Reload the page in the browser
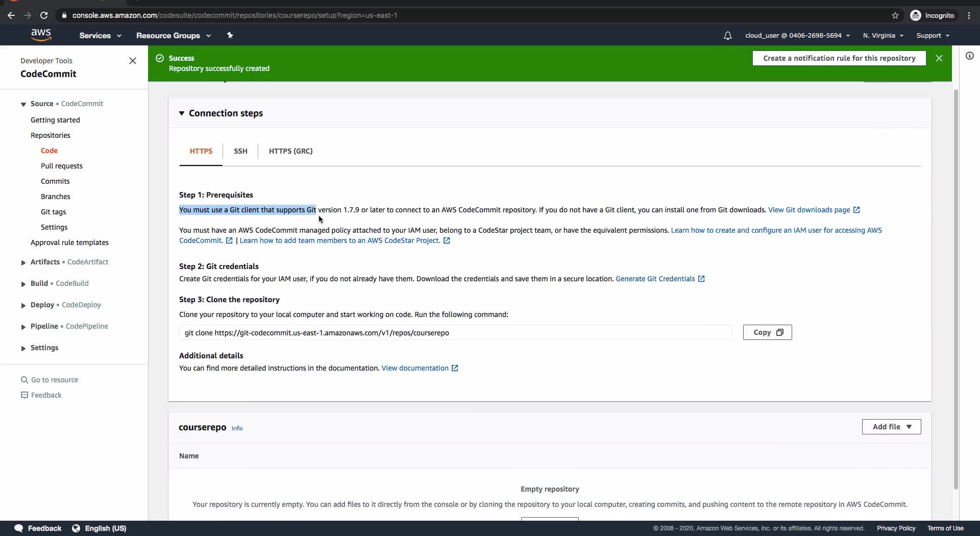The width and height of the screenshot is (980, 536). point(44,15)
